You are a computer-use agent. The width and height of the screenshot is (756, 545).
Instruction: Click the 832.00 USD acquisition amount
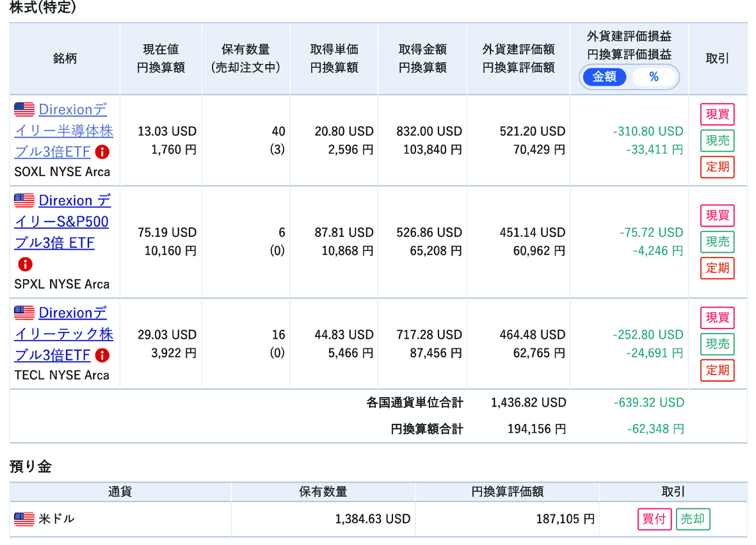coord(429,131)
